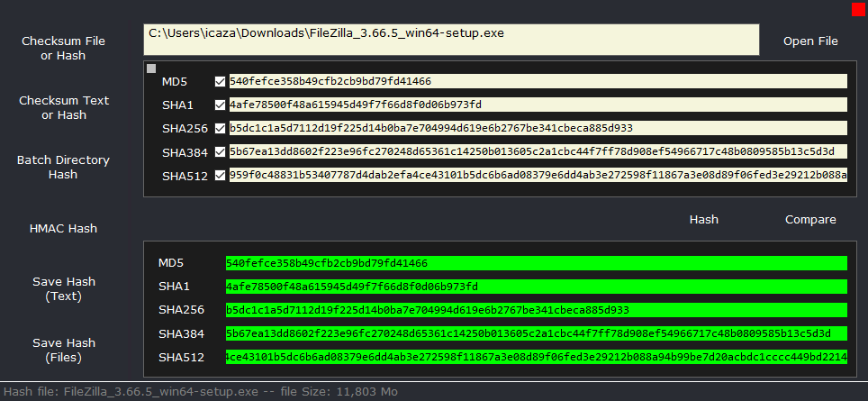Toggle the select-all checkbox above MD5
Screen dimensions: 868x401
pyautogui.click(x=151, y=68)
